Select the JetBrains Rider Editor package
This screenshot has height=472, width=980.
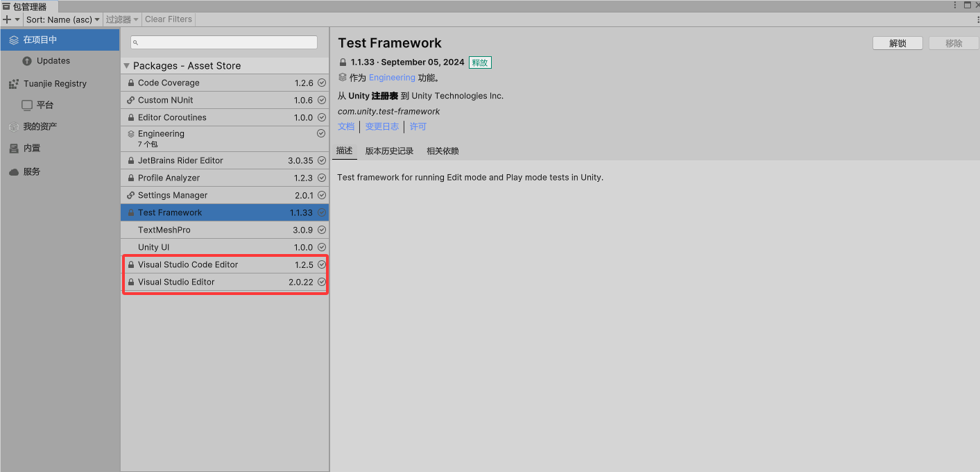225,160
